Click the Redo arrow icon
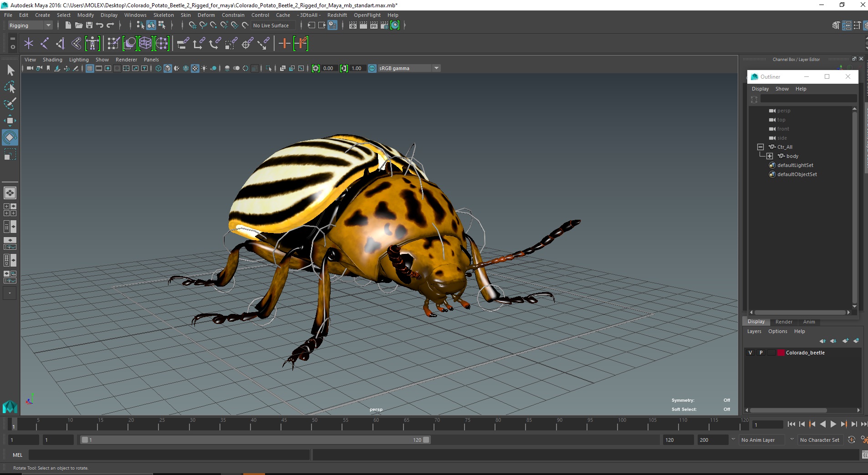The image size is (868, 475). click(110, 25)
